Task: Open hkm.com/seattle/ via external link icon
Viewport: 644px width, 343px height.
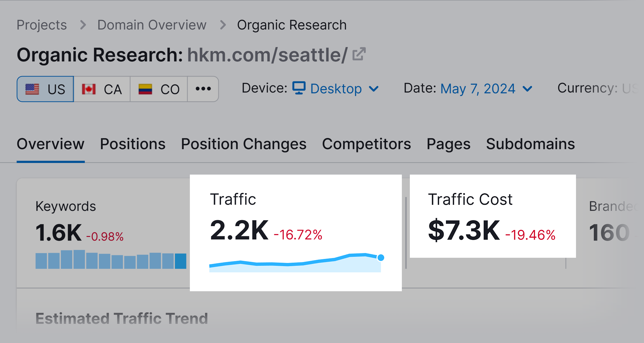Action: coord(359,54)
